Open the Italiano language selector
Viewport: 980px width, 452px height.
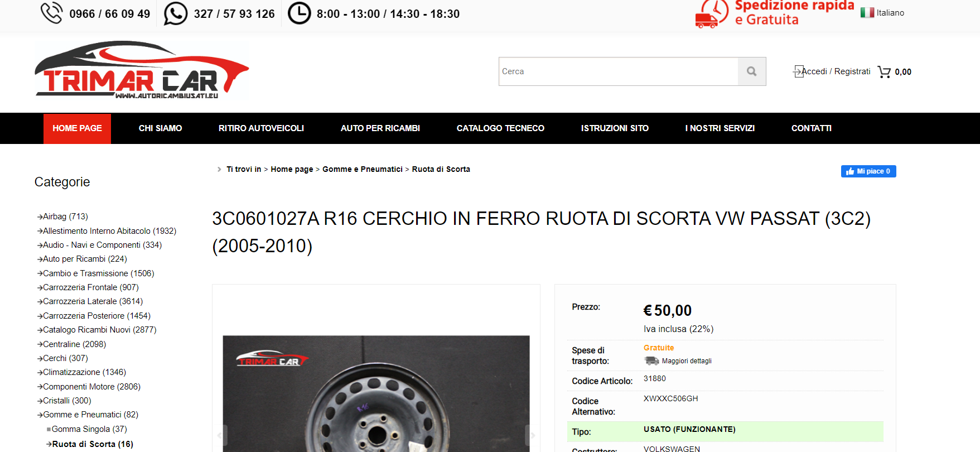point(890,13)
